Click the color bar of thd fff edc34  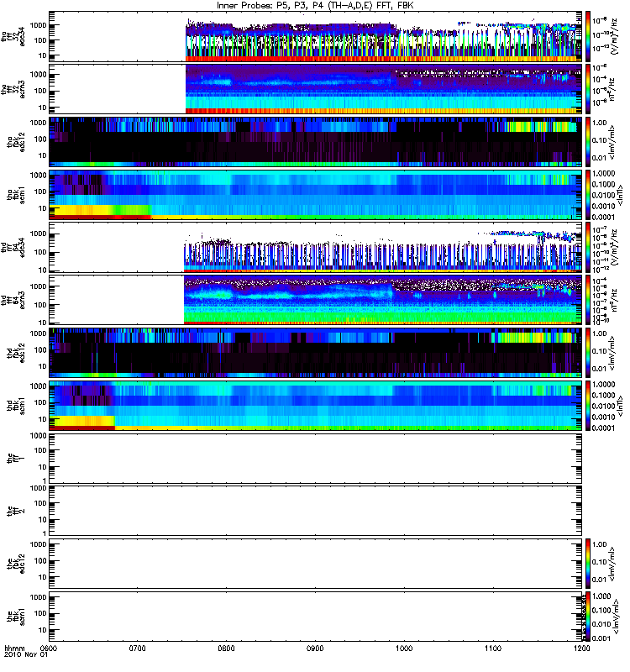pyautogui.click(x=588, y=247)
